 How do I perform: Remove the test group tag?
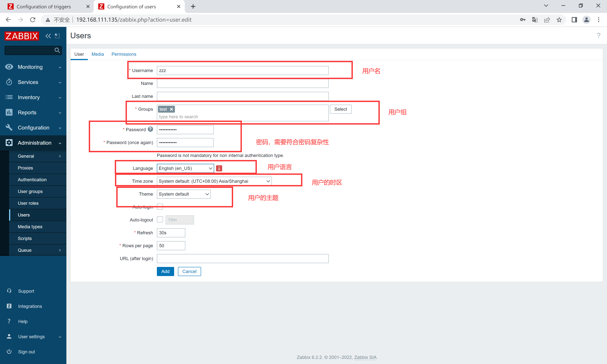[x=171, y=109]
